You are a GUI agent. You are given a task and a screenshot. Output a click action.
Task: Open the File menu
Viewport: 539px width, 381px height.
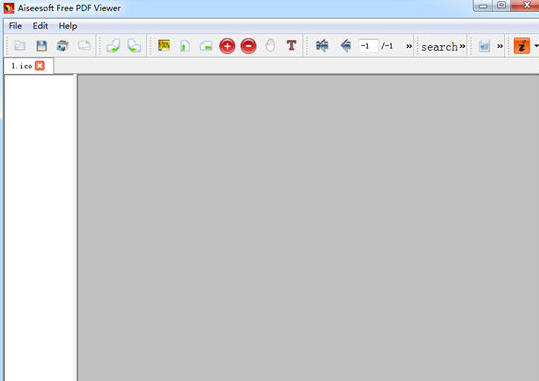click(15, 26)
